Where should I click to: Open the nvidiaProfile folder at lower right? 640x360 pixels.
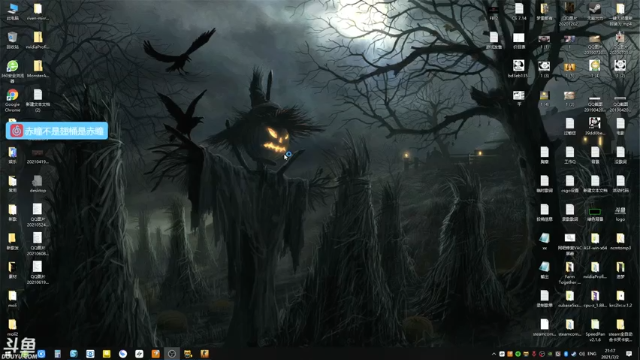tap(595, 270)
